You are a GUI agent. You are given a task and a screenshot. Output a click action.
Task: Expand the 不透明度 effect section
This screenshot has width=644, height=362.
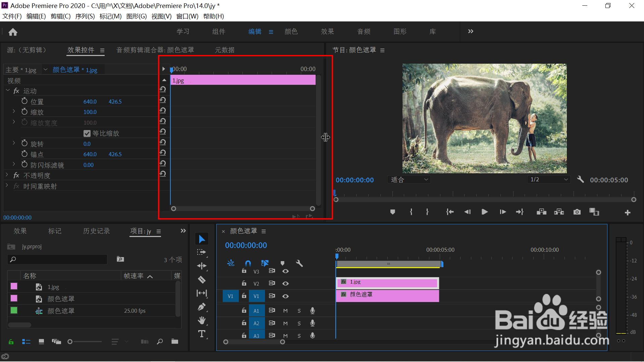coord(7,175)
